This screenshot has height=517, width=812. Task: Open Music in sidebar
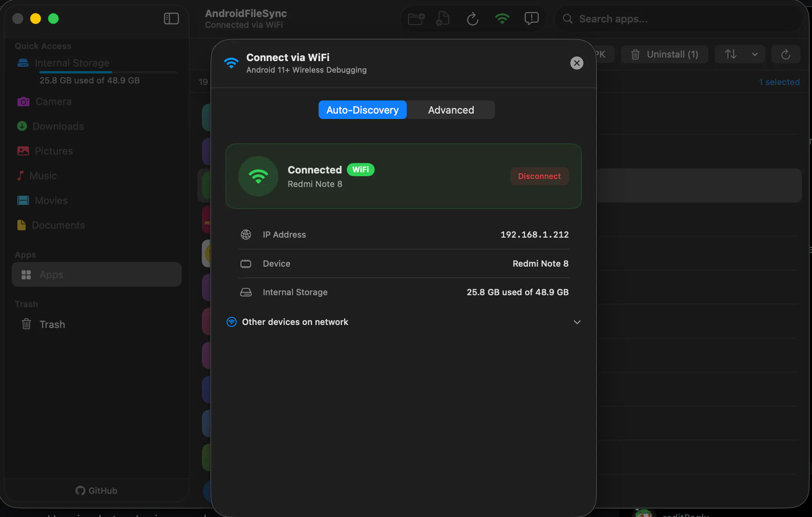point(43,176)
